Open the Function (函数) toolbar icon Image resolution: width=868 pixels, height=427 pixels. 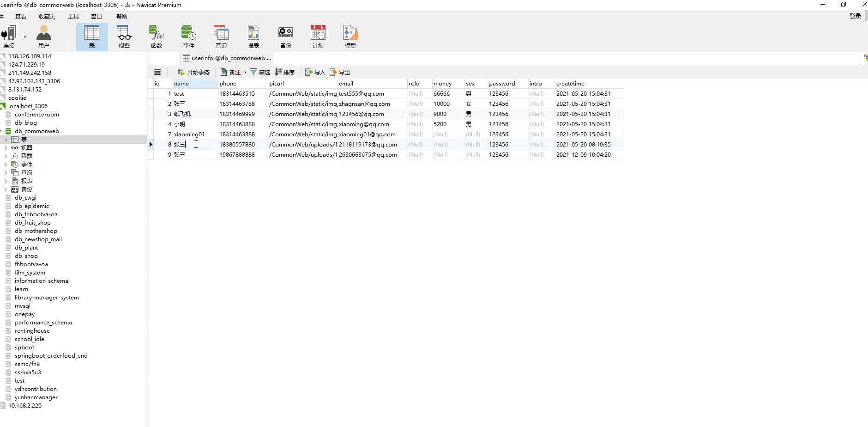[157, 37]
